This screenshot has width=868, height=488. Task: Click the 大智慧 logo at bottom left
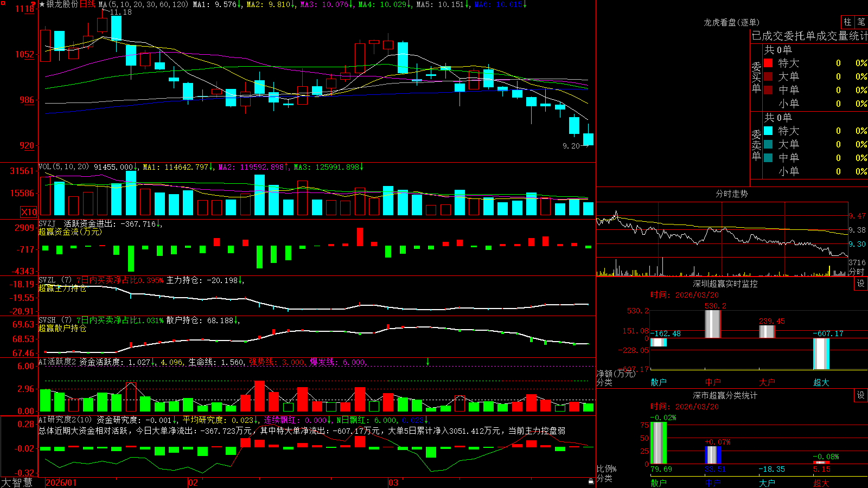(x=16, y=483)
